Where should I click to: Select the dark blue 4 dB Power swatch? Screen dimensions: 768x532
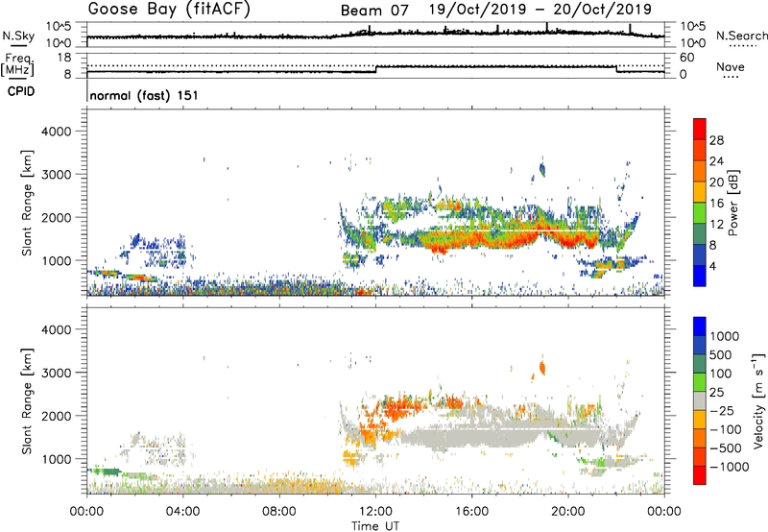click(x=700, y=276)
